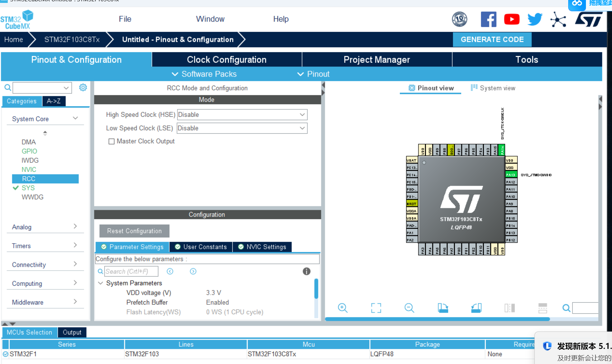
Task: Open the categories settings gear
Action: coord(83,88)
